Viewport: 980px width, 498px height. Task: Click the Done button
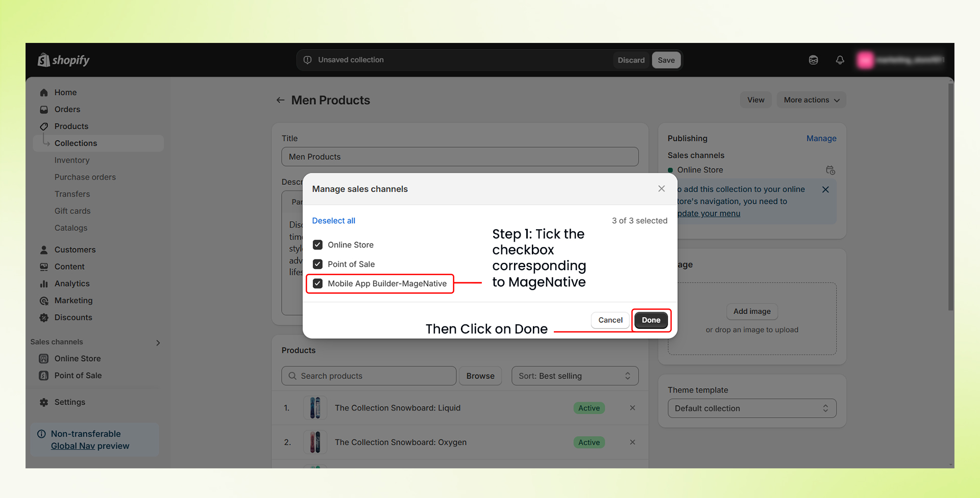(651, 320)
